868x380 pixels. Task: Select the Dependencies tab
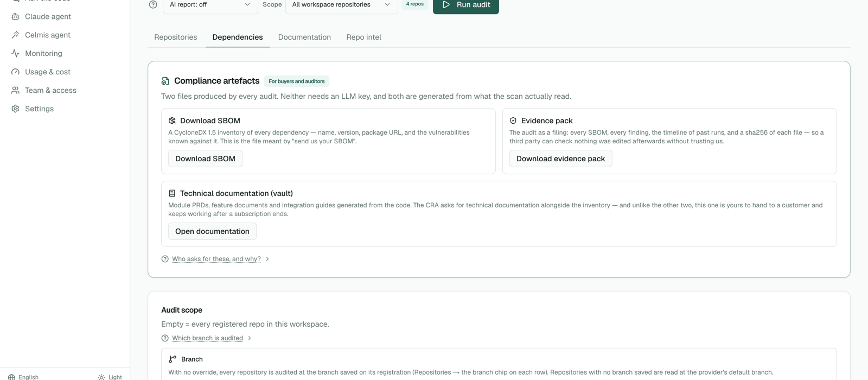tap(238, 37)
